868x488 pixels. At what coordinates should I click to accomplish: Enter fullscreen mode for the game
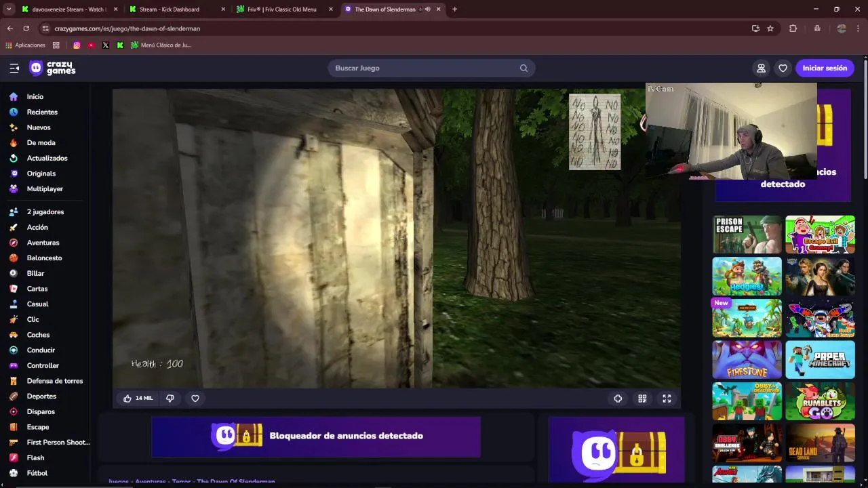tap(667, 399)
